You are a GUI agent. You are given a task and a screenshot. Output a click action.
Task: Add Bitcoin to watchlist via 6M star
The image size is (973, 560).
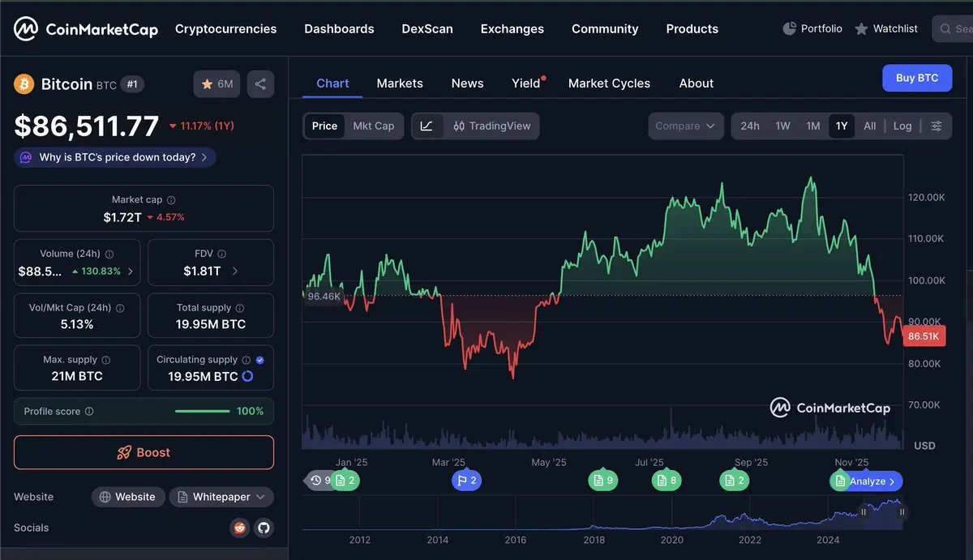tap(216, 84)
